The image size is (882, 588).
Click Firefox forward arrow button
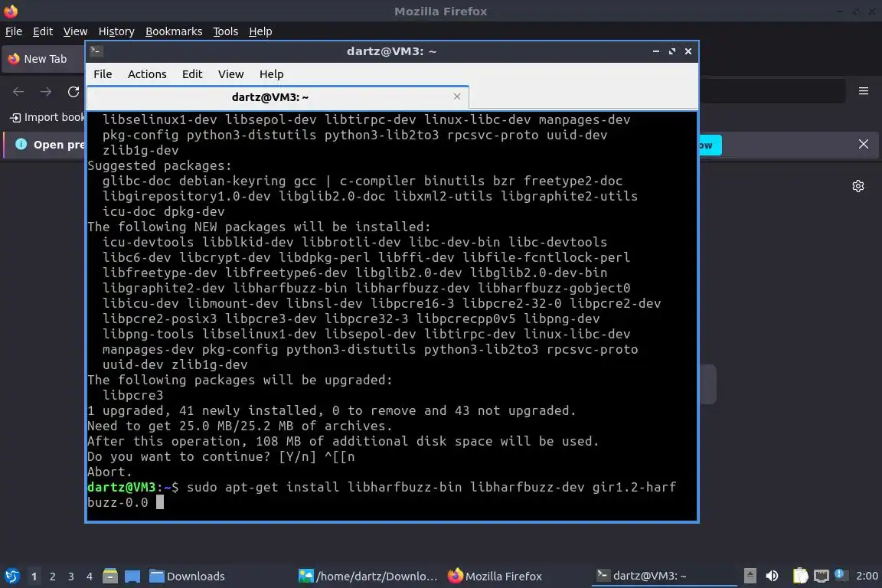point(46,91)
